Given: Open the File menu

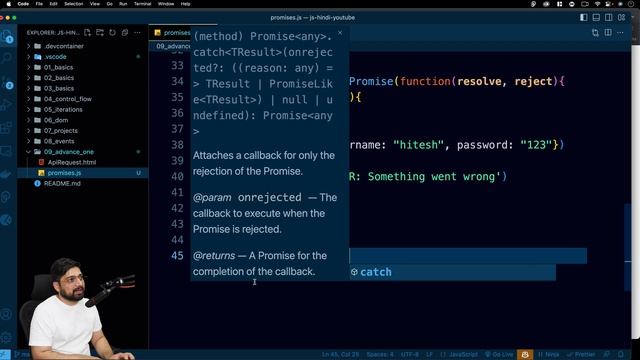Looking at the screenshot, I should (x=39, y=4).
